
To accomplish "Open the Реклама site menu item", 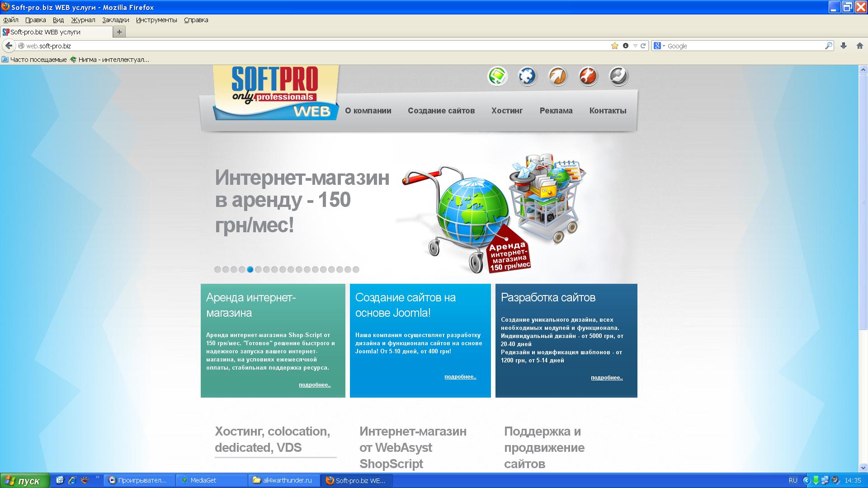I will tap(556, 111).
